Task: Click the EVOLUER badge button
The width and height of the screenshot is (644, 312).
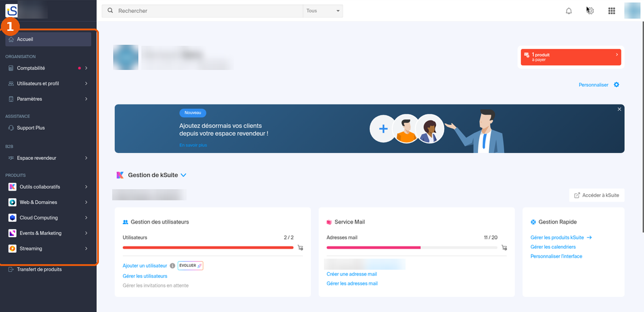Action: point(190,266)
